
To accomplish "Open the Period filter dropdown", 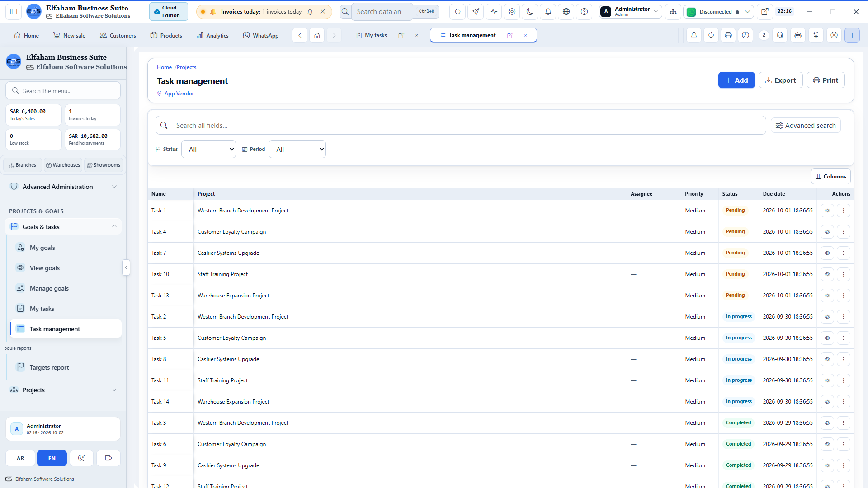I will click(297, 149).
